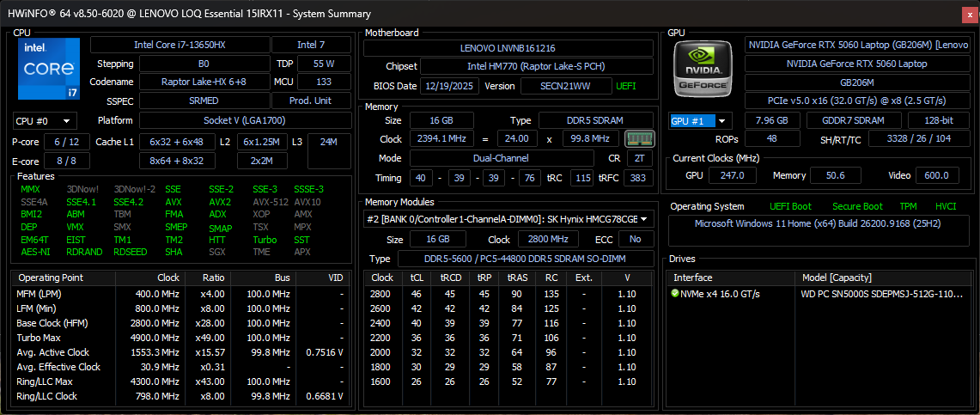
Task: Click the GDDR7 SDRAM field
Action: point(854,120)
